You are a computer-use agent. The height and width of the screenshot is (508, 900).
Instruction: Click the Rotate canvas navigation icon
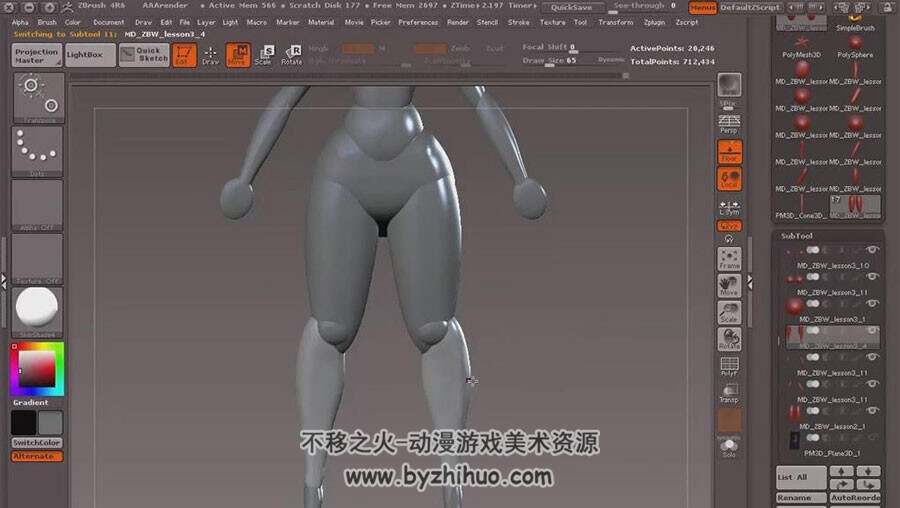tap(729, 339)
